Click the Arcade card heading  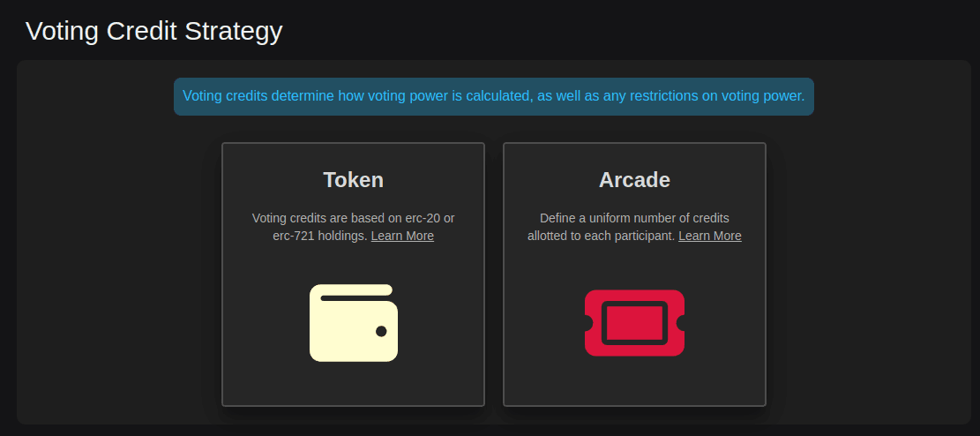(634, 180)
